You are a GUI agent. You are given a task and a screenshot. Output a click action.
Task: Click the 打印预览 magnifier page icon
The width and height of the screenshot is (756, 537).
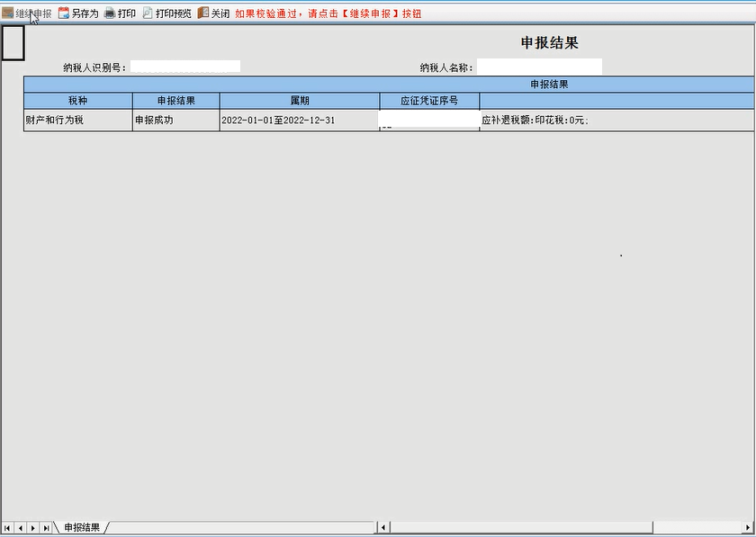point(148,13)
